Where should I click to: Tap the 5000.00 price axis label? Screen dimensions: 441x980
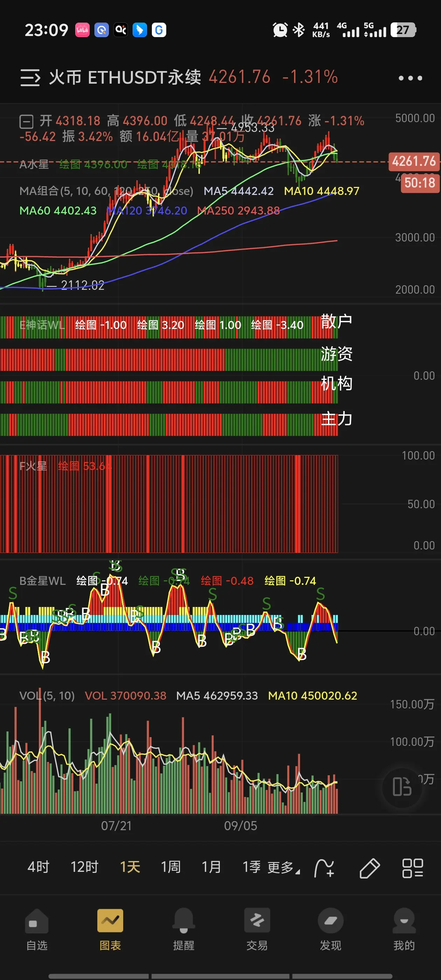(x=415, y=118)
